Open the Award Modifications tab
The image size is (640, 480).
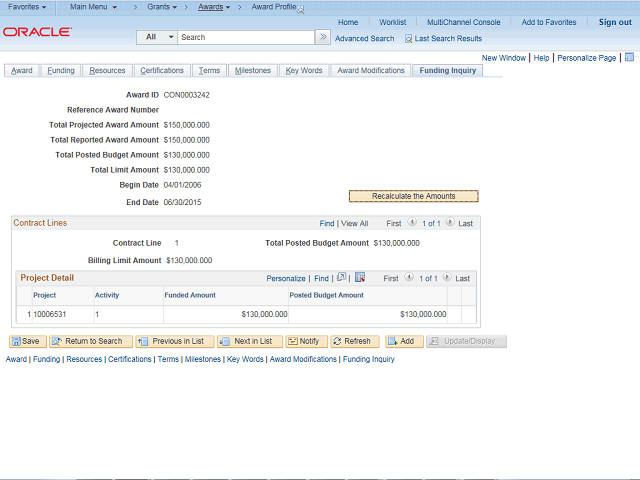[371, 70]
